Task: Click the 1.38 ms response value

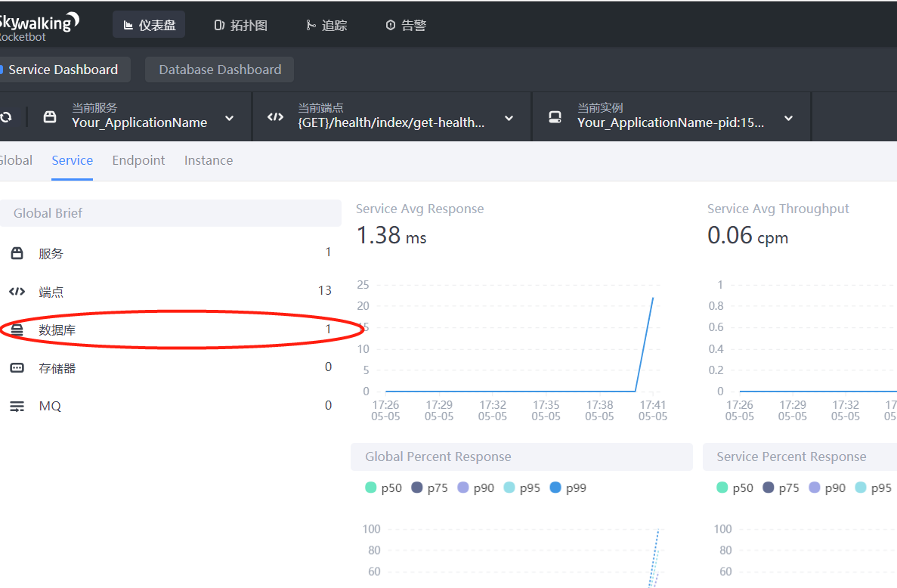Action: (391, 236)
